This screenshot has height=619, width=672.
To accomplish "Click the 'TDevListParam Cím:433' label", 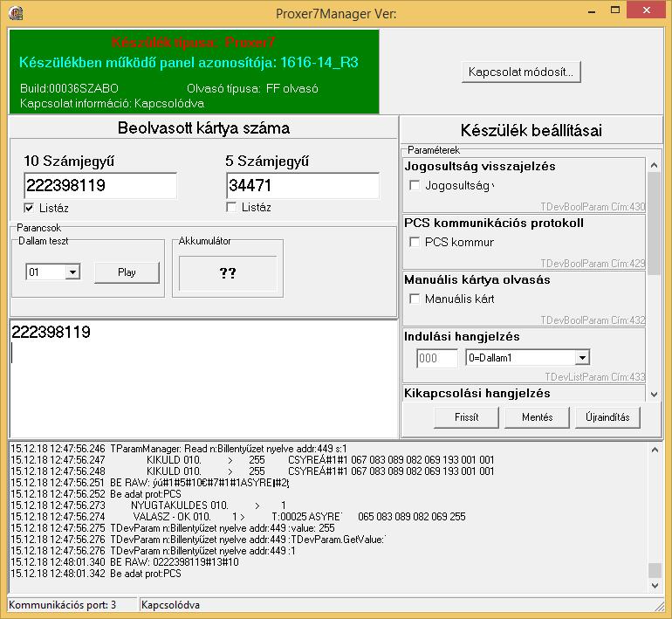I will (595, 377).
